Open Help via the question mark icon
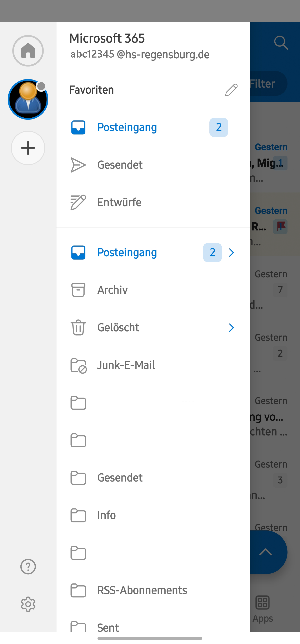The width and height of the screenshot is (300, 644). 28,566
